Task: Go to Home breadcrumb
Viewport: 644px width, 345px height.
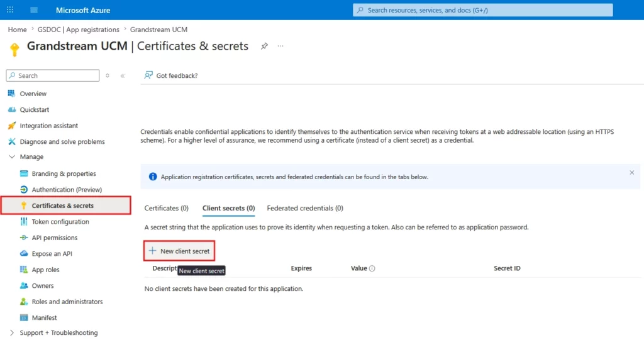Action: coord(17,30)
